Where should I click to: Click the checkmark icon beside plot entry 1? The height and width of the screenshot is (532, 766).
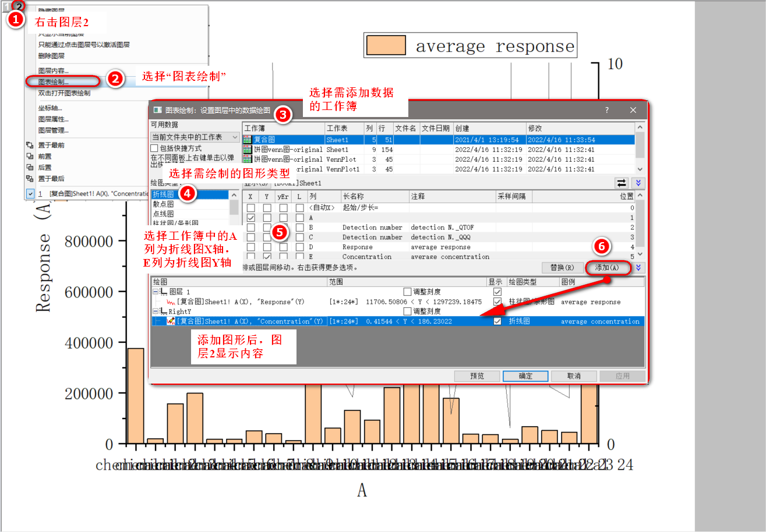coord(30,193)
